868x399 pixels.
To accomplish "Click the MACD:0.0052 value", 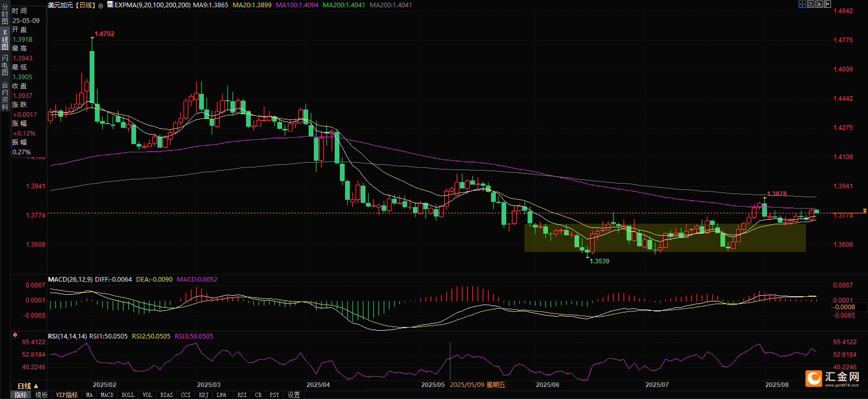I will (197, 280).
